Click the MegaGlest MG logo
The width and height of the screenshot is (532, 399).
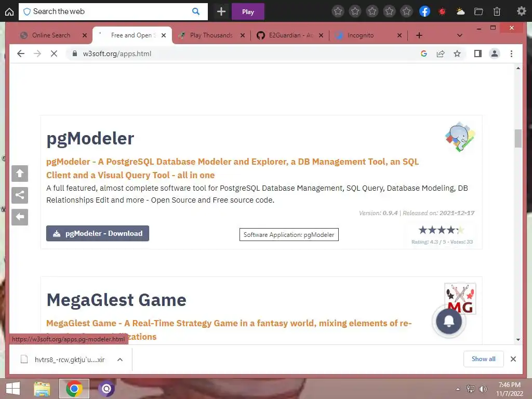click(x=460, y=299)
